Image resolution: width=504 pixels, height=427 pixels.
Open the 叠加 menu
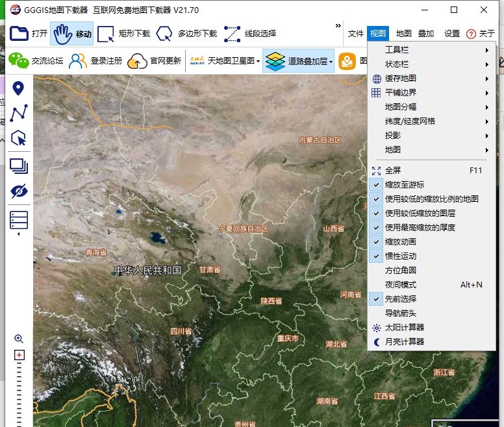point(426,34)
